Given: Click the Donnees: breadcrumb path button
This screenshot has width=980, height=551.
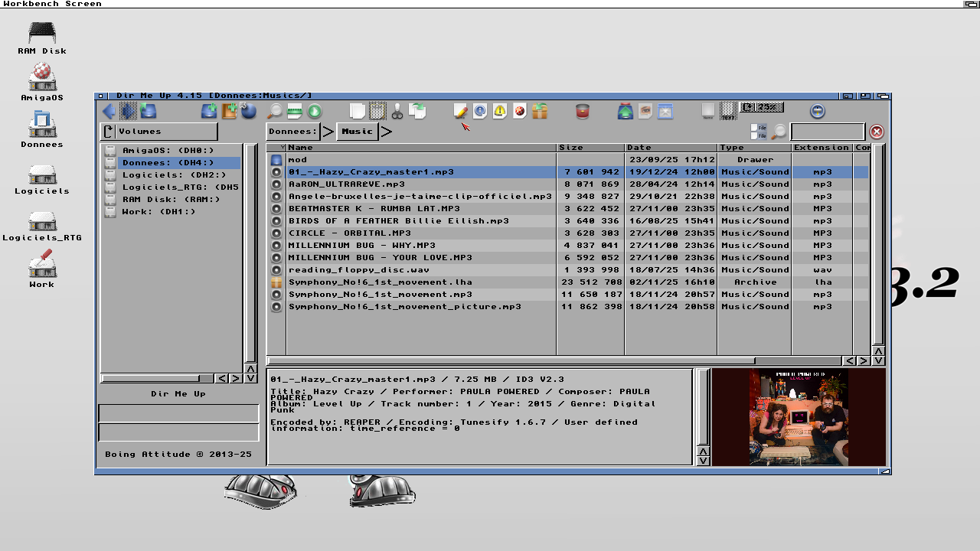Looking at the screenshot, I should pyautogui.click(x=293, y=131).
